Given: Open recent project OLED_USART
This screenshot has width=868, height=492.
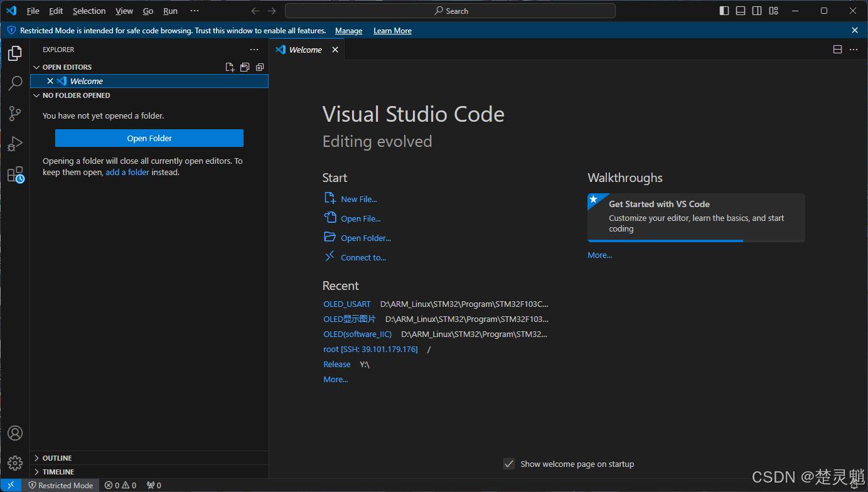Looking at the screenshot, I should point(346,304).
